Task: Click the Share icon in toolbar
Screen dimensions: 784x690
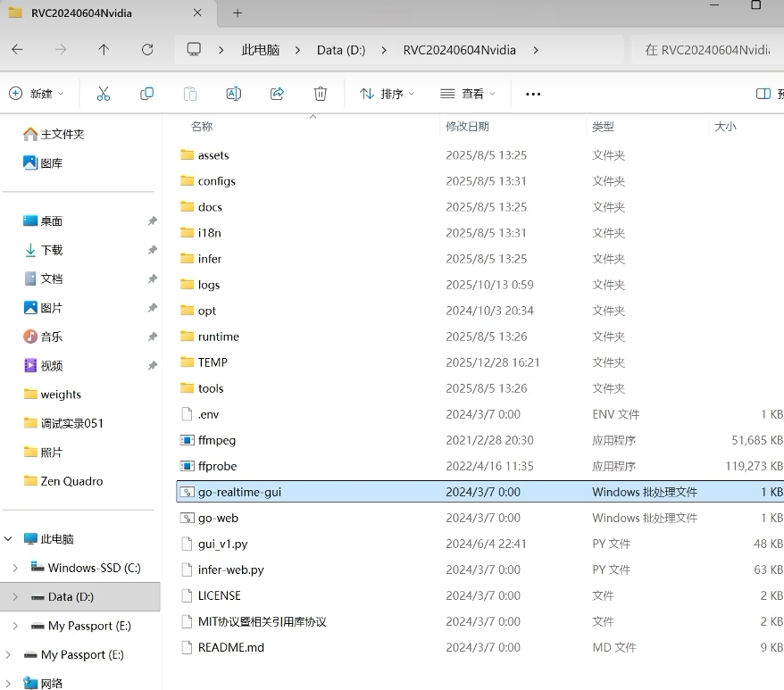Action: pos(277,94)
